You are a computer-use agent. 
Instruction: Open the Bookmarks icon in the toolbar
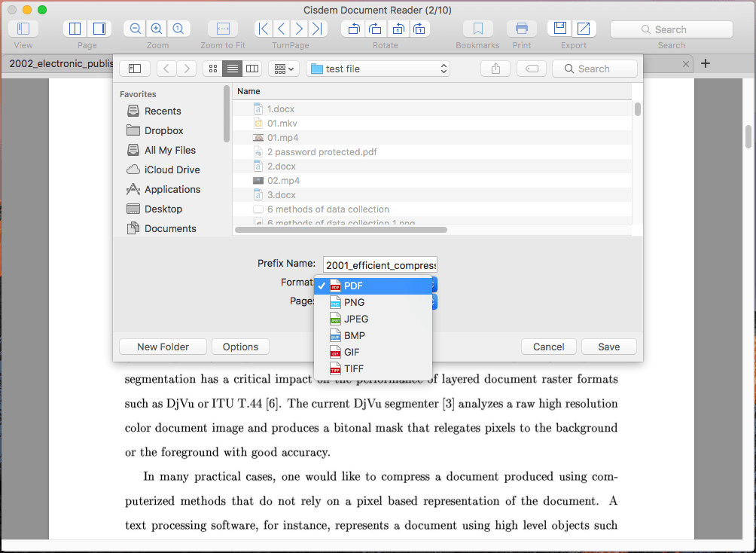478,29
